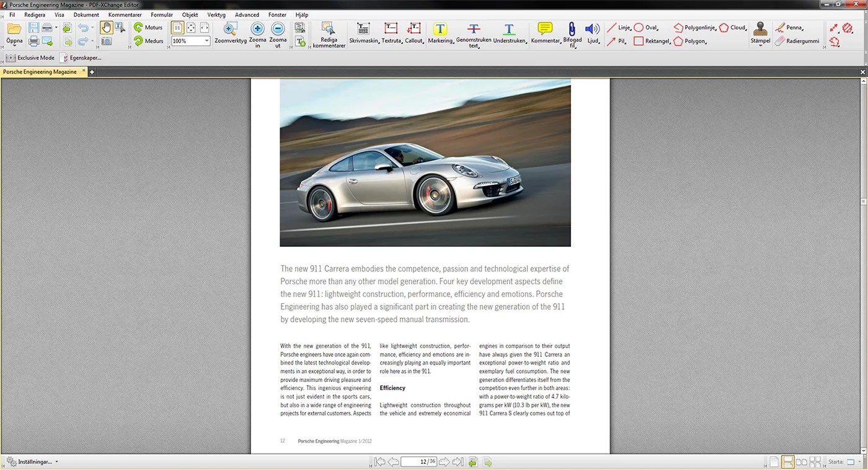This screenshot has width=868, height=470.
Task: Select continuous page layout in status bar
Action: coord(787,462)
